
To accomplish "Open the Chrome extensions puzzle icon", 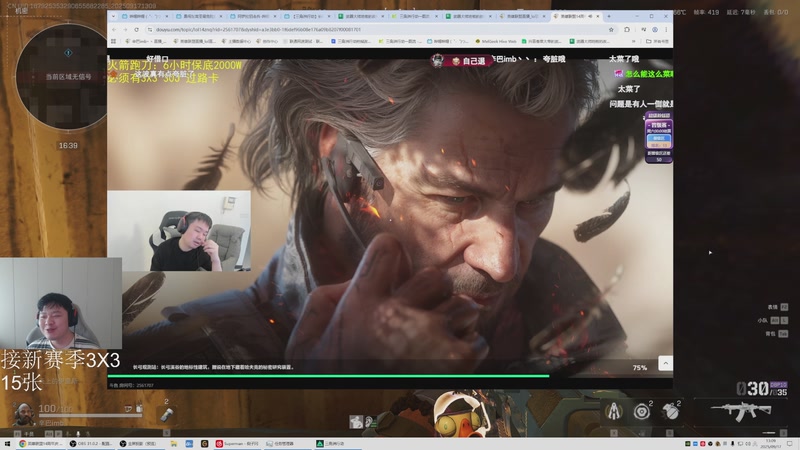I will click(x=627, y=30).
